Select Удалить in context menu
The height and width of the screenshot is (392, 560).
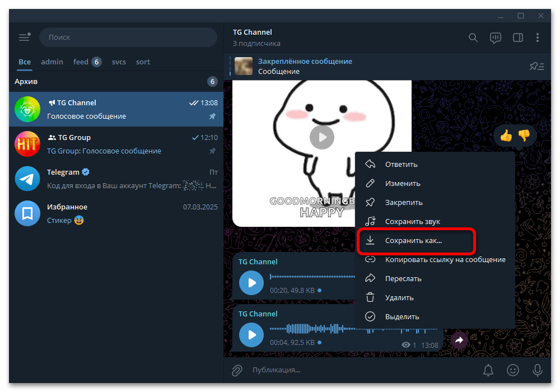tap(435, 298)
